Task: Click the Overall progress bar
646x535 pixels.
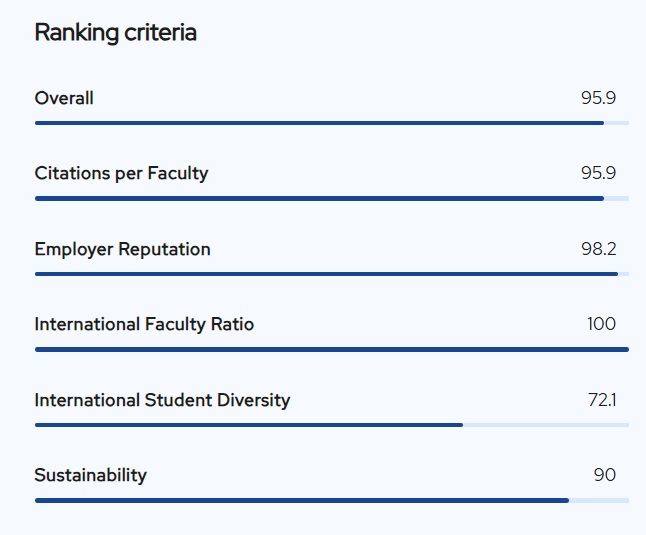Action: pos(320,123)
